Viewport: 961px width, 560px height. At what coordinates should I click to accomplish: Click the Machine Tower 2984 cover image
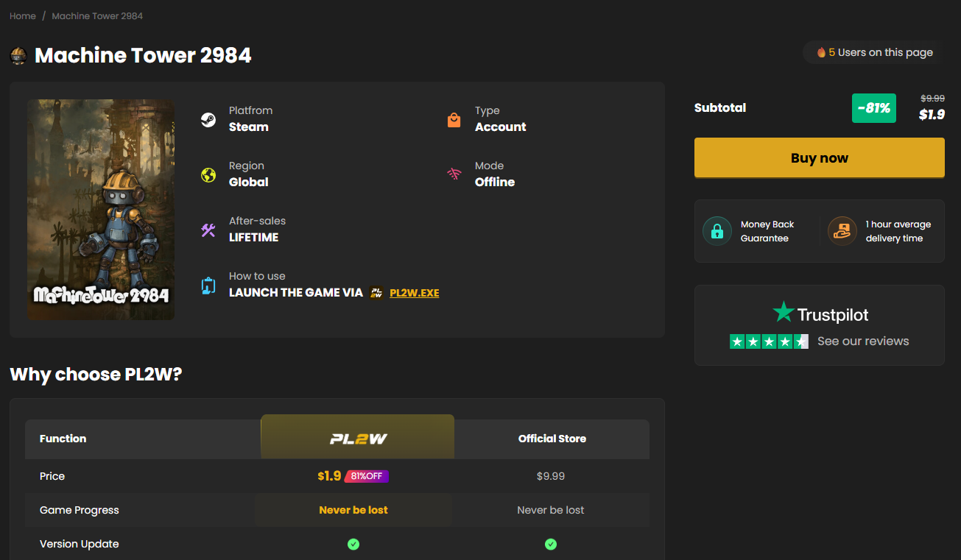click(x=101, y=210)
